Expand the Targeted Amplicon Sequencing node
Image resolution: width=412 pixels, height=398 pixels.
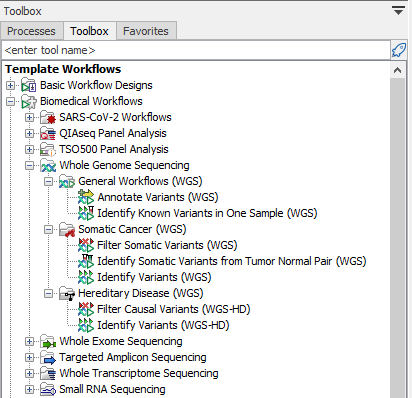click(x=29, y=357)
